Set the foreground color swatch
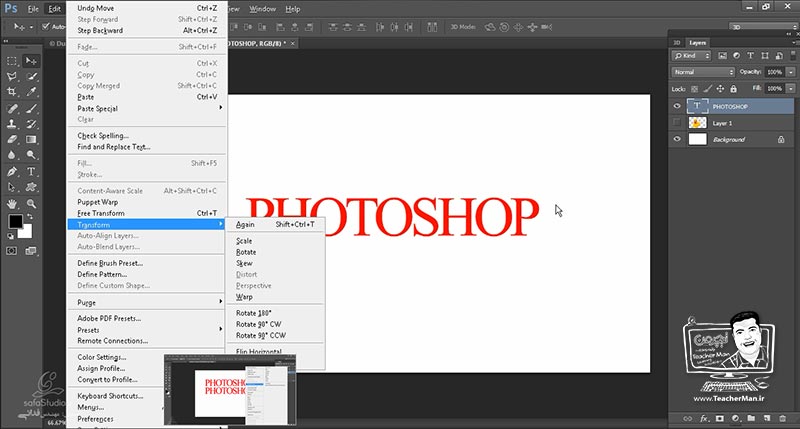The height and width of the screenshot is (429, 800). [14, 220]
